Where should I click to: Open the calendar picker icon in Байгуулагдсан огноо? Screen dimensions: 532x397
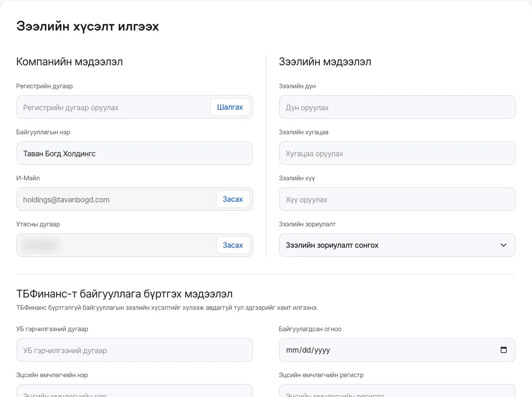coord(503,350)
